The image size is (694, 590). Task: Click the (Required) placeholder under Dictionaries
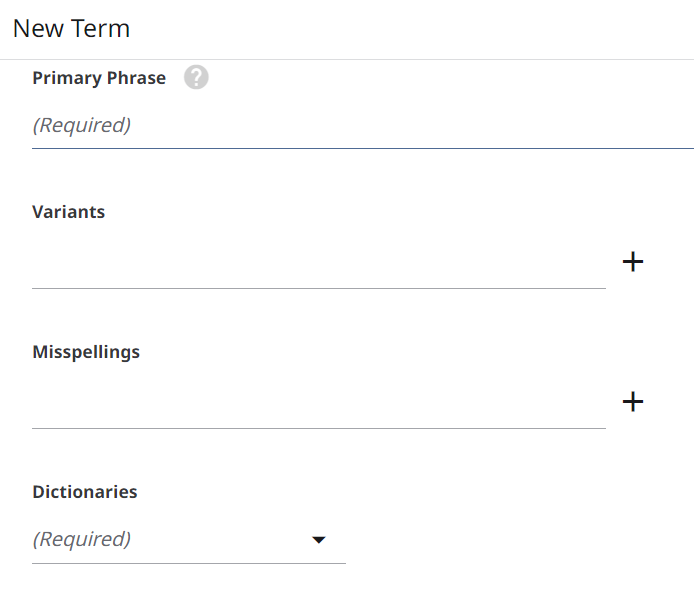(82, 540)
